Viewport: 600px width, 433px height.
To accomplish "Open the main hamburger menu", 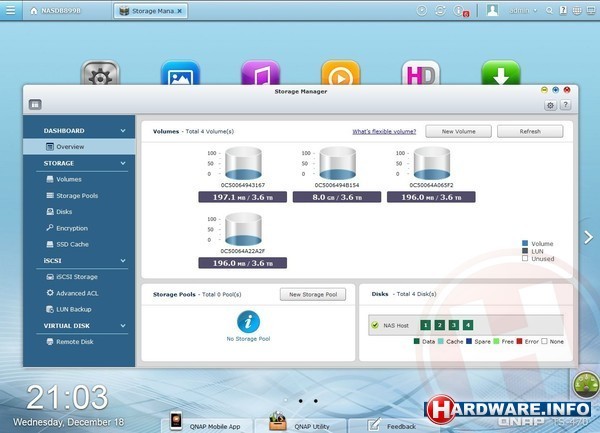I will click(10, 10).
